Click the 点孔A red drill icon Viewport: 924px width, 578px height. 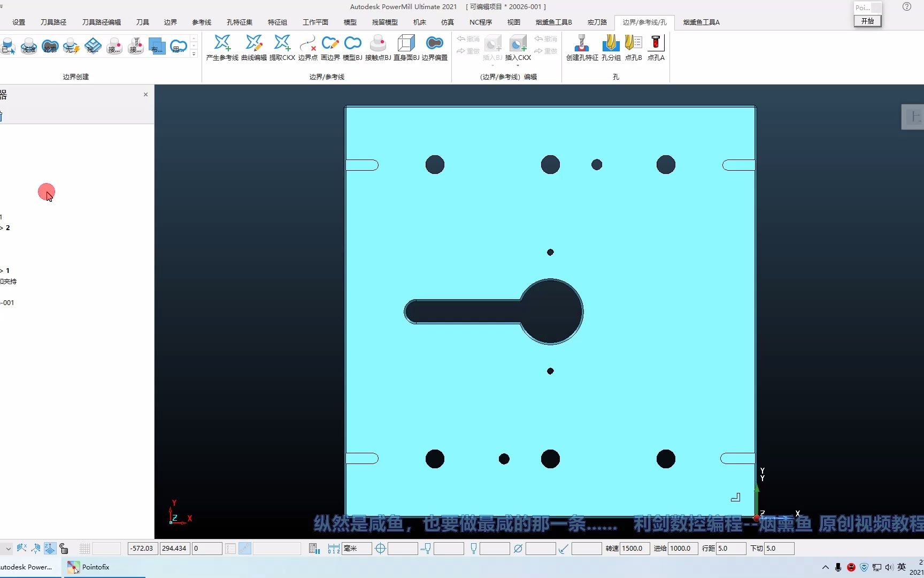coord(656,47)
